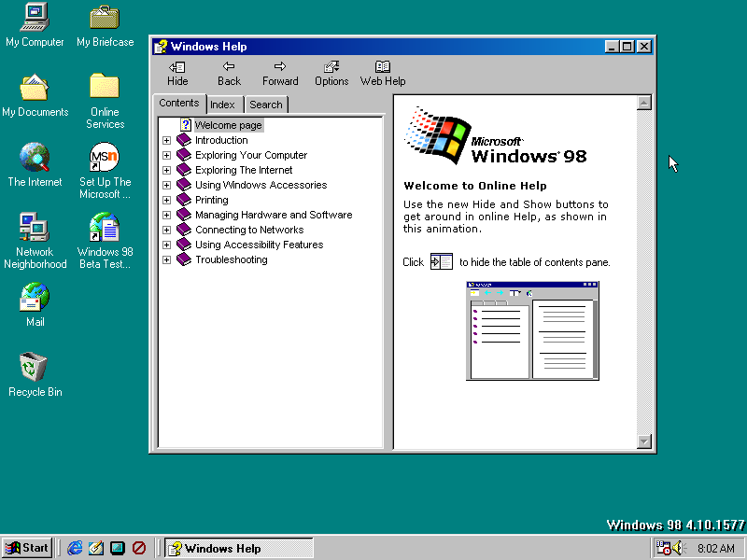Click the speaker volume icon in the tray
The image size is (747, 560).
click(679, 548)
